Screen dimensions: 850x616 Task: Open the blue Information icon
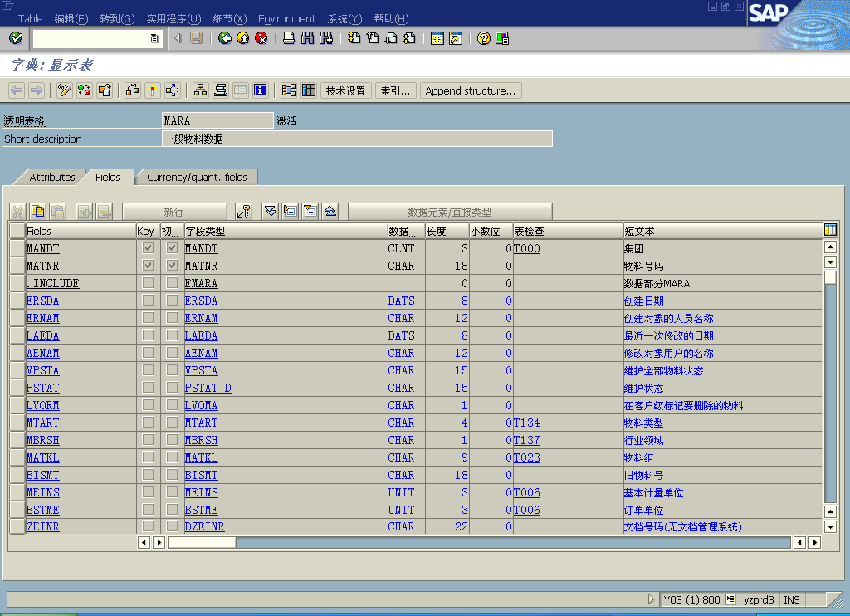(260, 90)
